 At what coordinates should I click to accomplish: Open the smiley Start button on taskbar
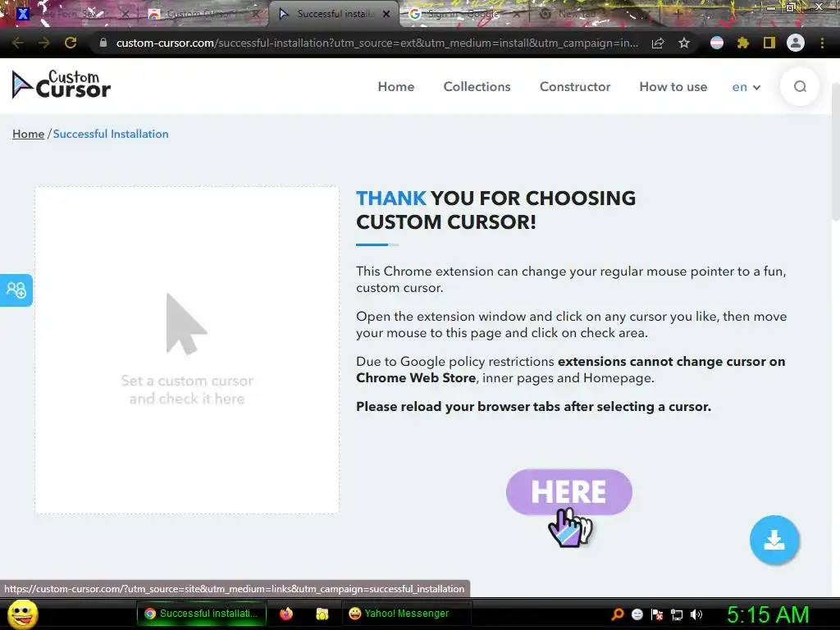click(x=22, y=614)
